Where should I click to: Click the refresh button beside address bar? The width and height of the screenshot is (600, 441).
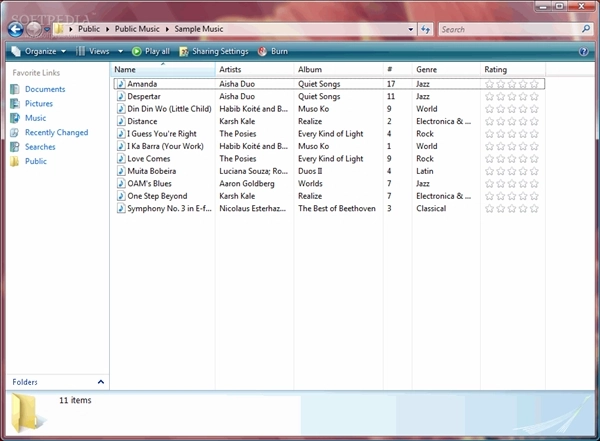(x=426, y=30)
